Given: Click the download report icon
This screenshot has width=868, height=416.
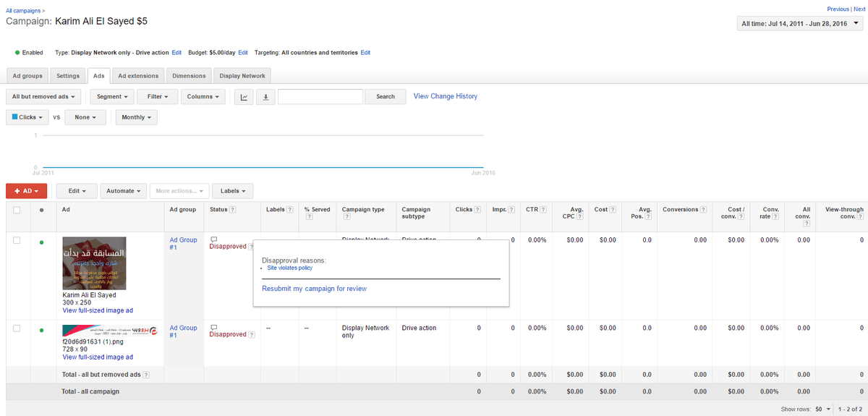Looking at the screenshot, I should click(x=265, y=97).
